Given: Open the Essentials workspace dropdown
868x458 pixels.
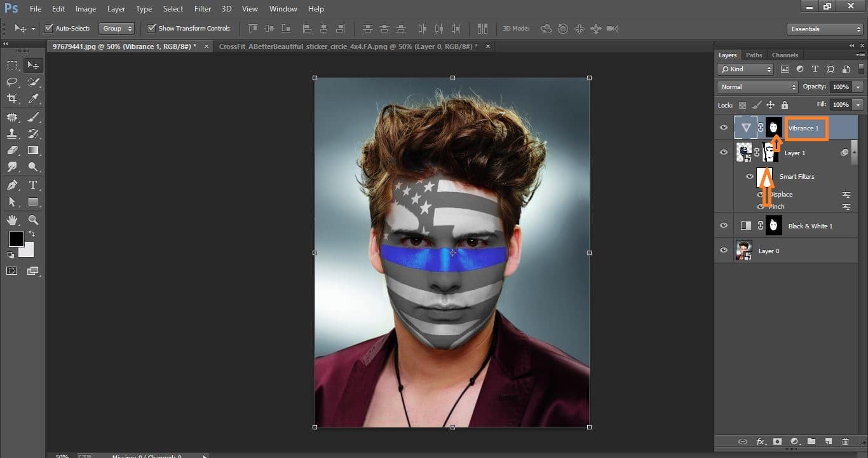Looking at the screenshot, I should coord(824,29).
